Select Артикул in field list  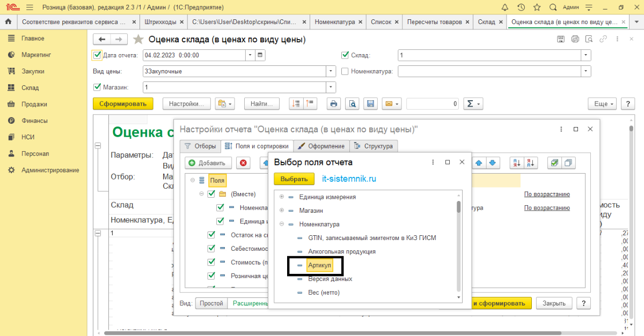point(320,265)
